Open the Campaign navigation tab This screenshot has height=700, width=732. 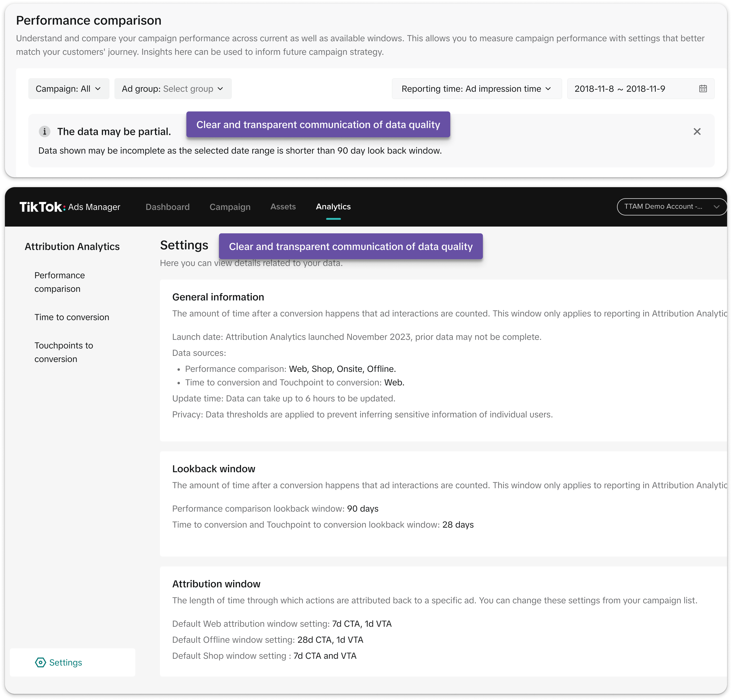[230, 207]
